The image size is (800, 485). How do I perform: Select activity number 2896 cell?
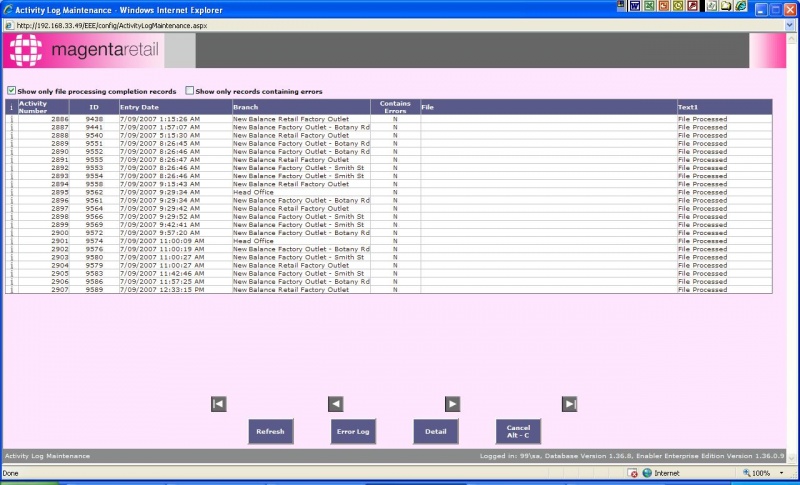point(44,200)
